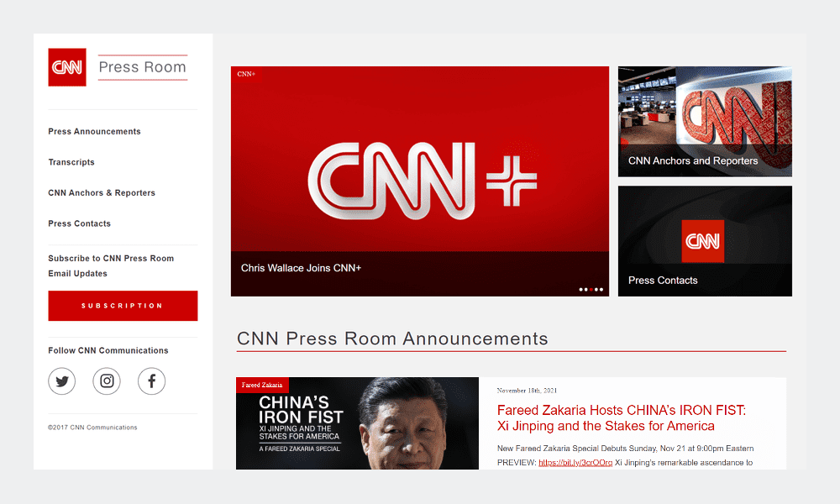Click Subscribe to CNN Press Room Email Updates text
The height and width of the screenshot is (504, 840).
pyautogui.click(x=111, y=265)
